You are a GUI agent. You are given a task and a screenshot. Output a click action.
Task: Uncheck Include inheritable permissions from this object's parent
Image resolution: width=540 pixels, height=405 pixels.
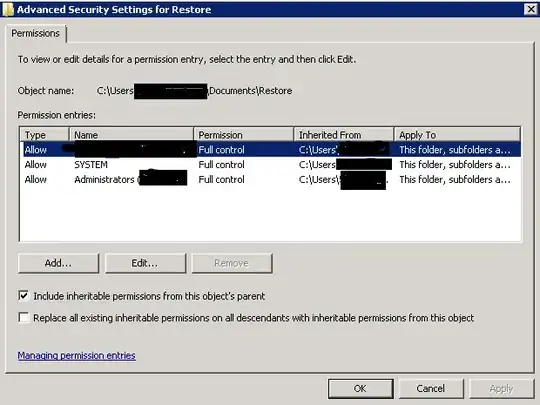tap(24, 296)
